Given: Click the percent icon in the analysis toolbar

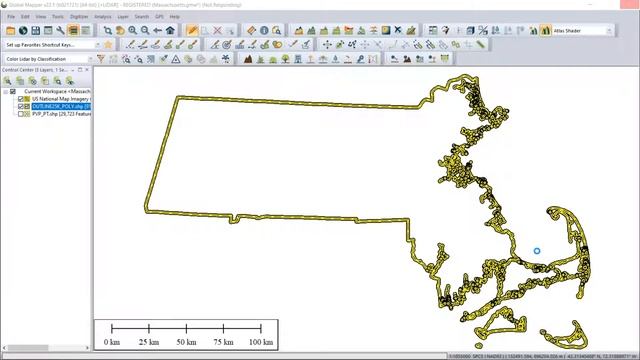Looking at the screenshot, I should tap(483, 31).
